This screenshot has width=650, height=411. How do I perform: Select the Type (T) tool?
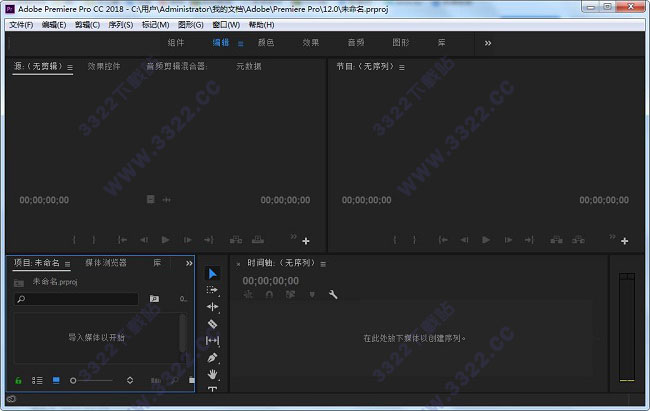pos(212,389)
